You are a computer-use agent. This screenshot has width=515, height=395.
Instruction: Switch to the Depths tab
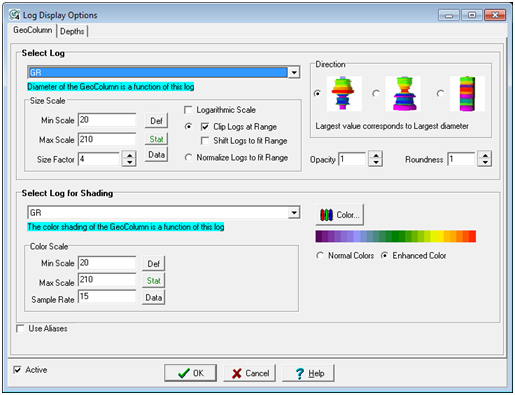pos(72,31)
